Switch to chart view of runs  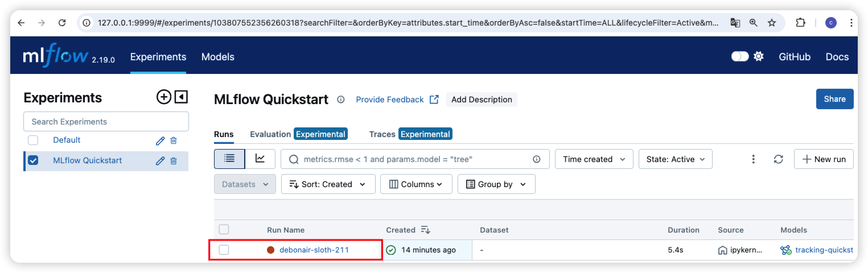(x=260, y=159)
